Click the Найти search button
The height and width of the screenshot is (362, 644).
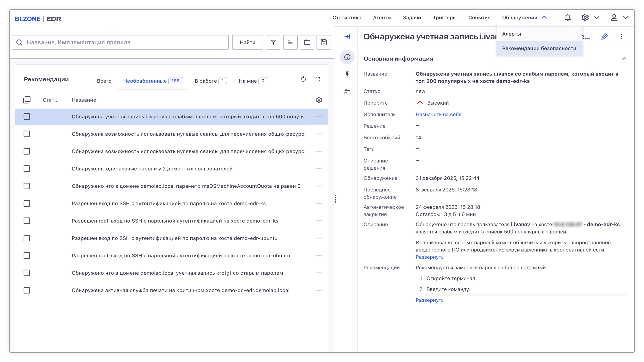pos(247,42)
